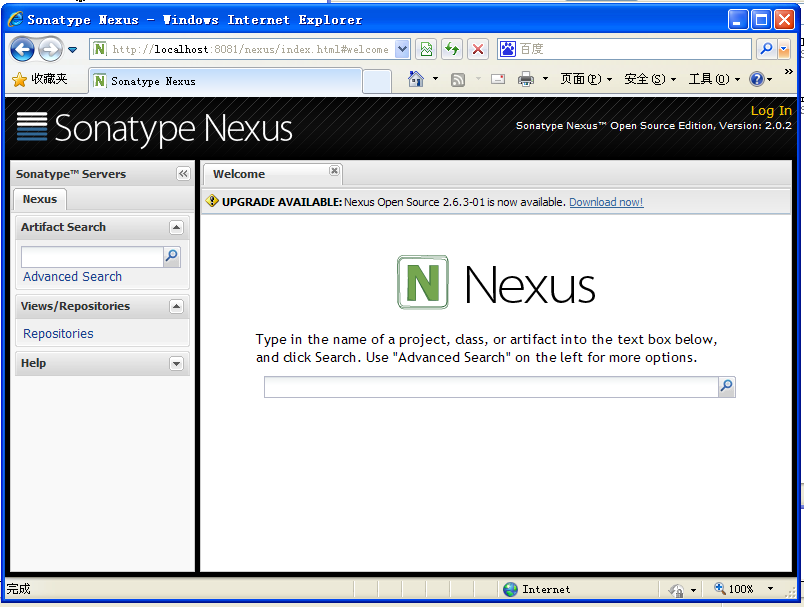Click the Nexus version text in header
Viewport: 804px width, 607px height.
pos(654,126)
